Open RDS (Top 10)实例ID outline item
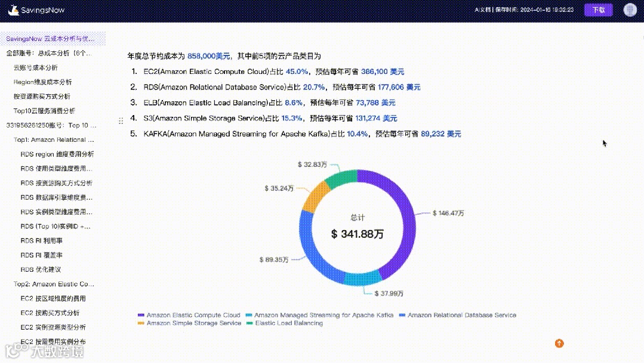Screen dimensions: 644x363 56,226
